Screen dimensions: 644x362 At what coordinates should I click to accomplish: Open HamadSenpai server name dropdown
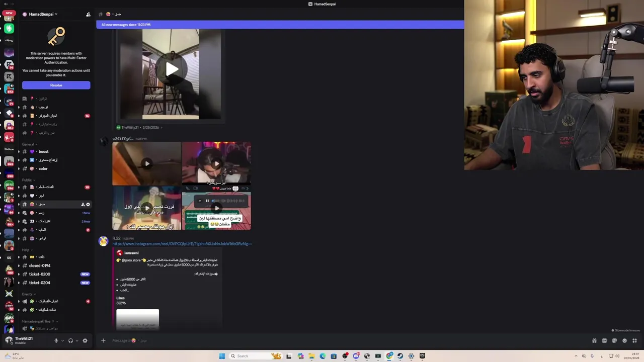[x=43, y=14]
